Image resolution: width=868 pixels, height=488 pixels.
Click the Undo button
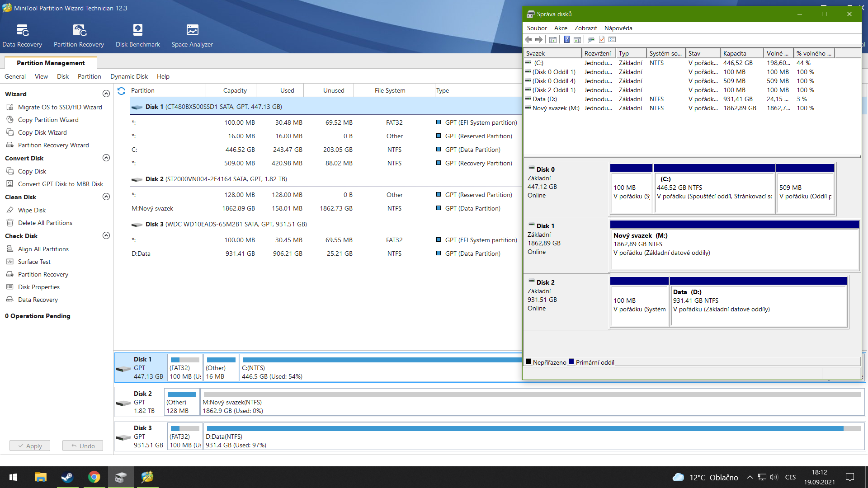tap(83, 446)
